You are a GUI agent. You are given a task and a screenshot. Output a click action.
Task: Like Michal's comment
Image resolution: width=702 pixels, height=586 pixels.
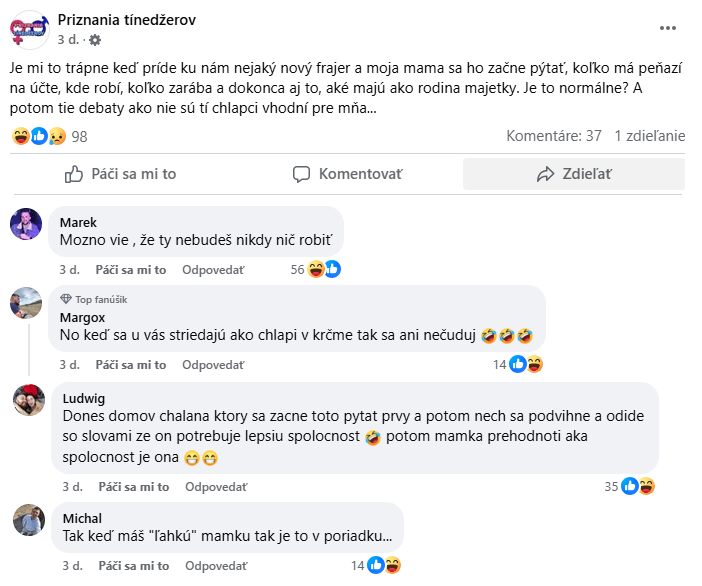[133, 565]
